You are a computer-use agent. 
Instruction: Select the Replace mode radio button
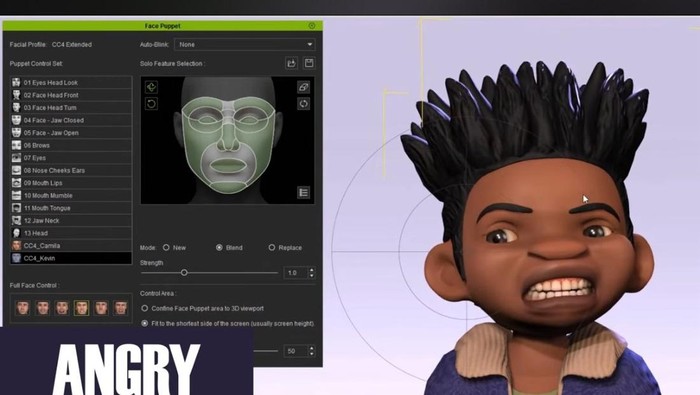click(x=271, y=247)
